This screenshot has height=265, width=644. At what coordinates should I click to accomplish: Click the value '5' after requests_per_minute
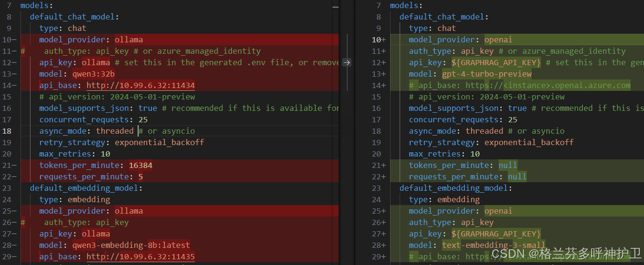141,177
